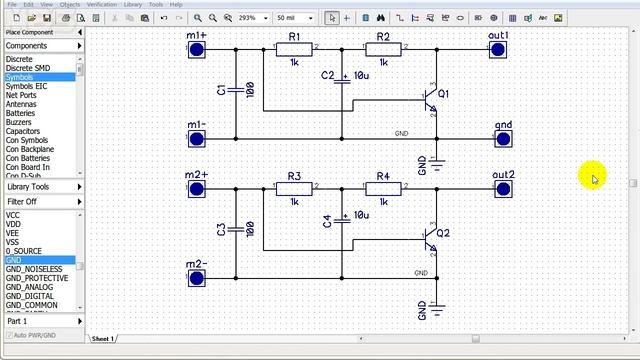Click the symbol list scrollbar thumb
The width and height of the screenshot is (640, 360).
(x=80, y=267)
